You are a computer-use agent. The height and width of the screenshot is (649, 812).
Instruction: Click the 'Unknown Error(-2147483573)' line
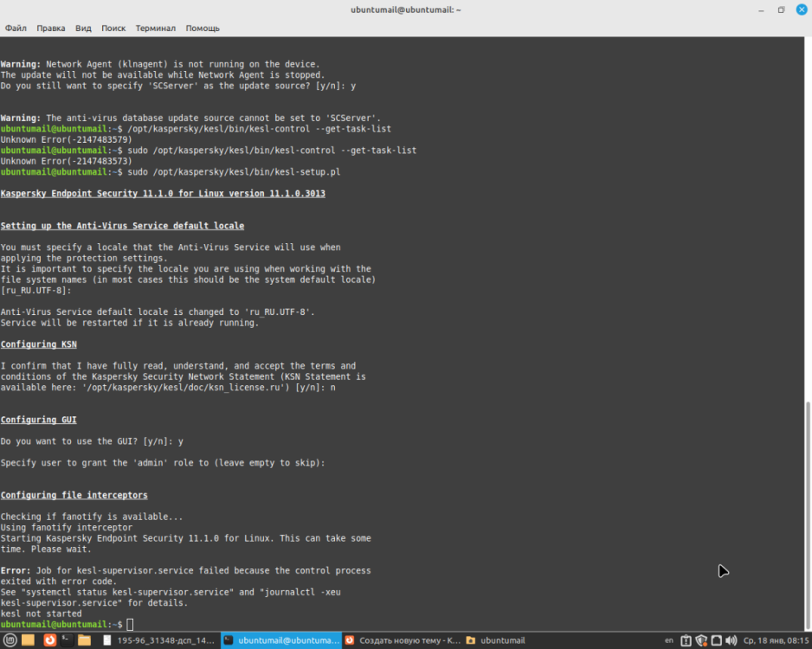[x=67, y=161]
